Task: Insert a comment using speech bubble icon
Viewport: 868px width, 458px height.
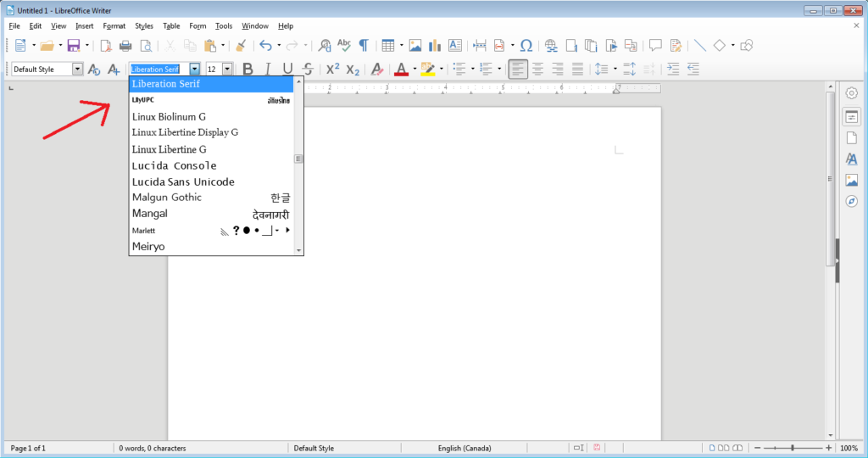Action: tap(654, 46)
